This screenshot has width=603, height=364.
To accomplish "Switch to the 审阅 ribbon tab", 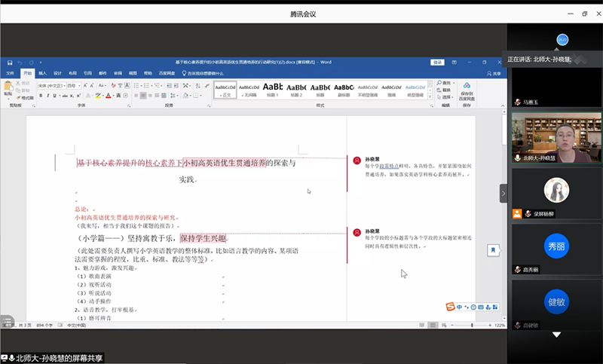I will click(x=118, y=73).
